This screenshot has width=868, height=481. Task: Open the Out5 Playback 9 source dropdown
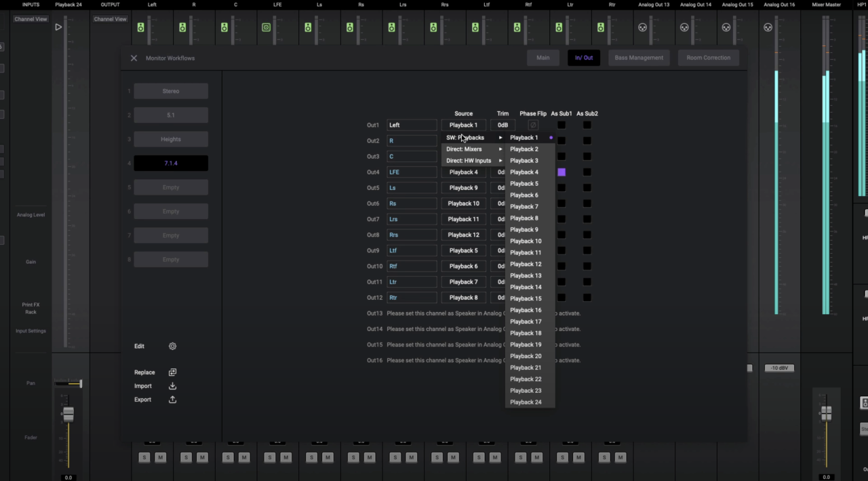point(463,188)
